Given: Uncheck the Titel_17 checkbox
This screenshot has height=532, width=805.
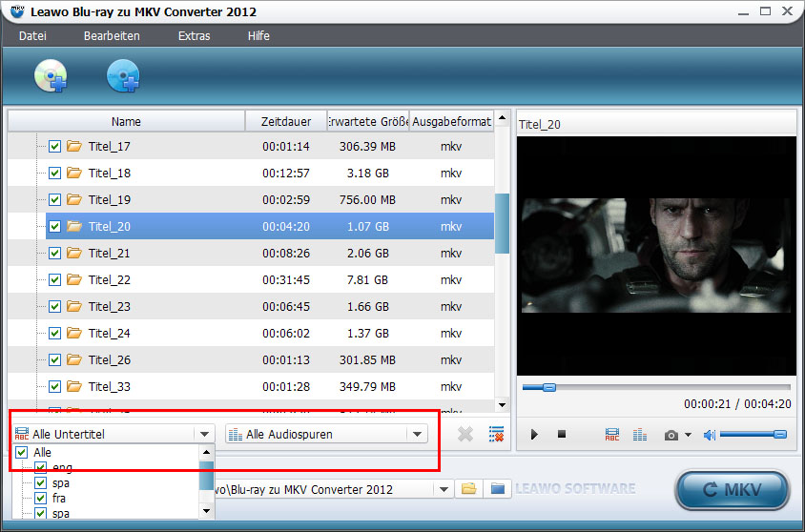Looking at the screenshot, I should pyautogui.click(x=54, y=147).
